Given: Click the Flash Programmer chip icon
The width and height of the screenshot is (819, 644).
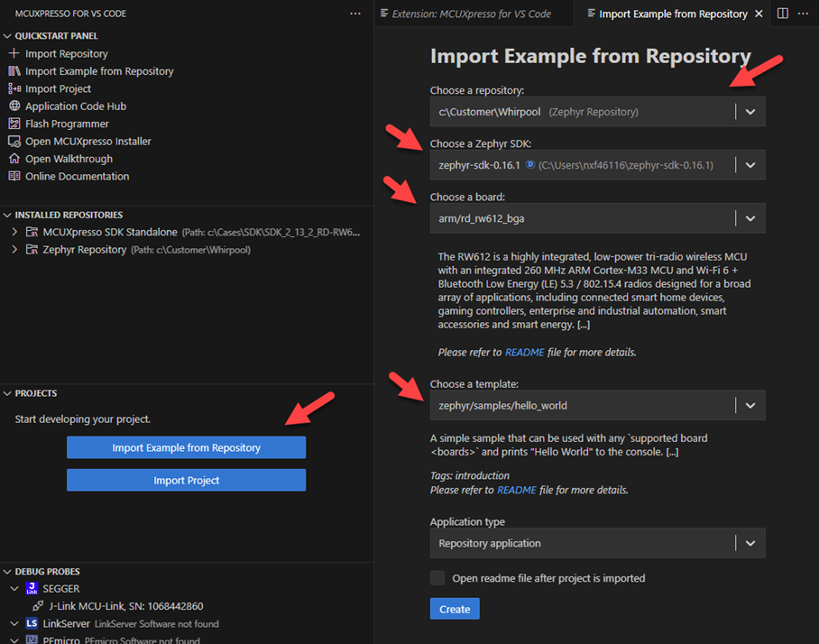Looking at the screenshot, I should tap(14, 124).
